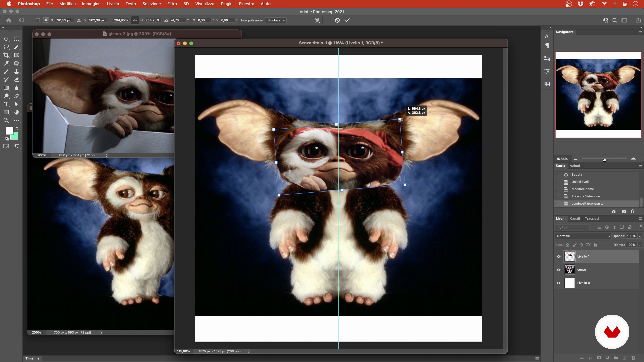Open the Normale blend mode dropdown
Image resolution: width=644 pixels, height=362 pixels.
tap(583, 236)
